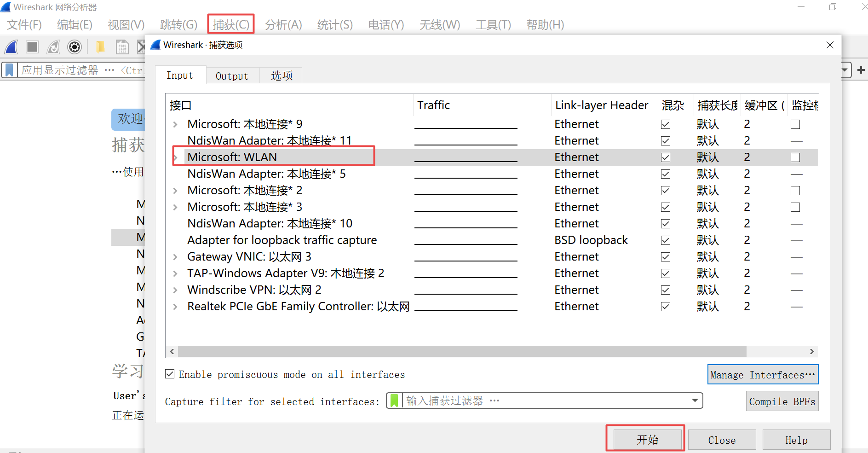
Task: Open the 编辑(E) menu
Action: 75,25
